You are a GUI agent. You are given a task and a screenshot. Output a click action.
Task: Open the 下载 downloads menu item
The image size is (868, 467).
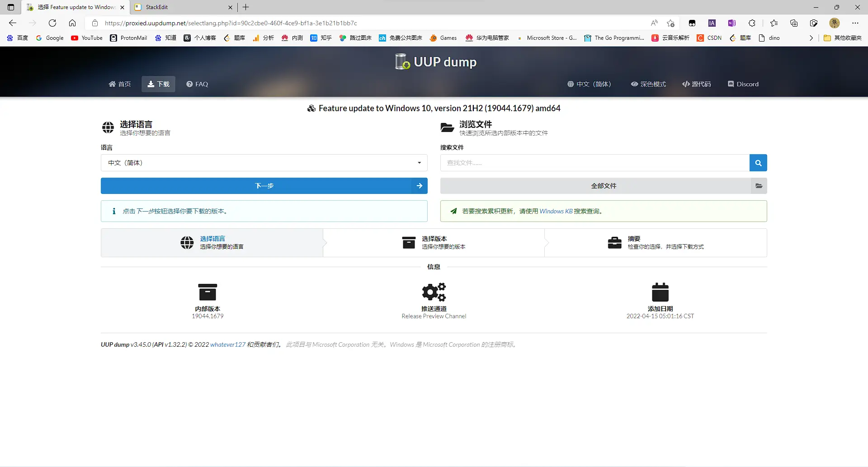coord(158,84)
